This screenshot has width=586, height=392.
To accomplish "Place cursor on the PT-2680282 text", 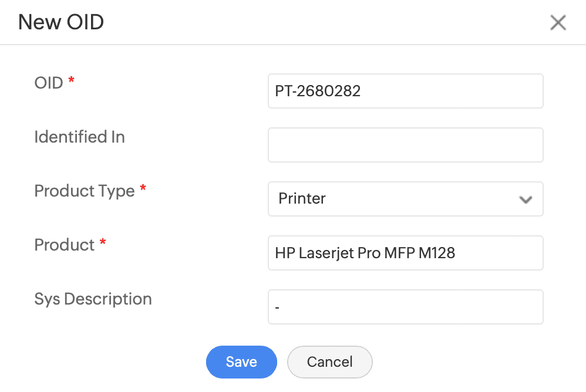I will pos(318,91).
